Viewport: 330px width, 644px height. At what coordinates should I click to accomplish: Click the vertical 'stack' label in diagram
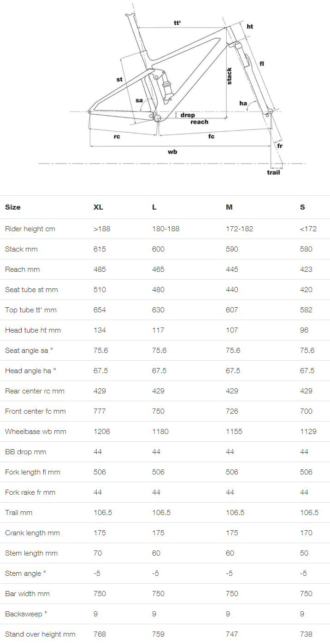tap(229, 76)
